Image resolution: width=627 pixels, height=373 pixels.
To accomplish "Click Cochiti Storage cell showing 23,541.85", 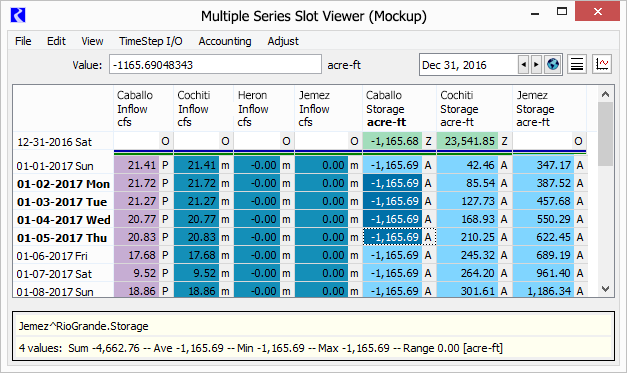I will point(467,141).
